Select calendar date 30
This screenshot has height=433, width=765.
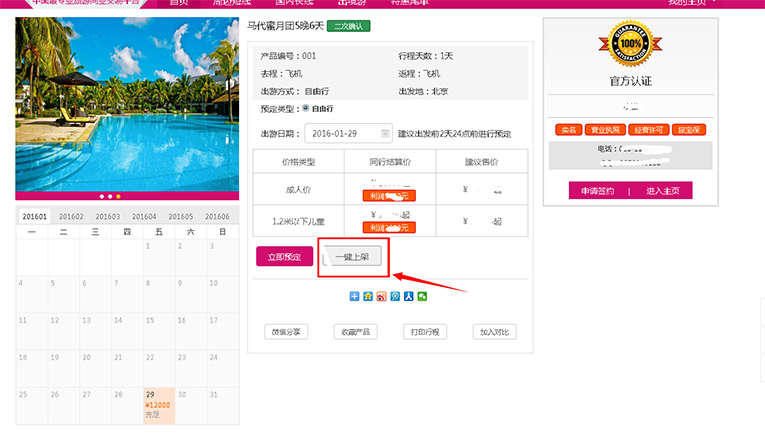click(191, 405)
